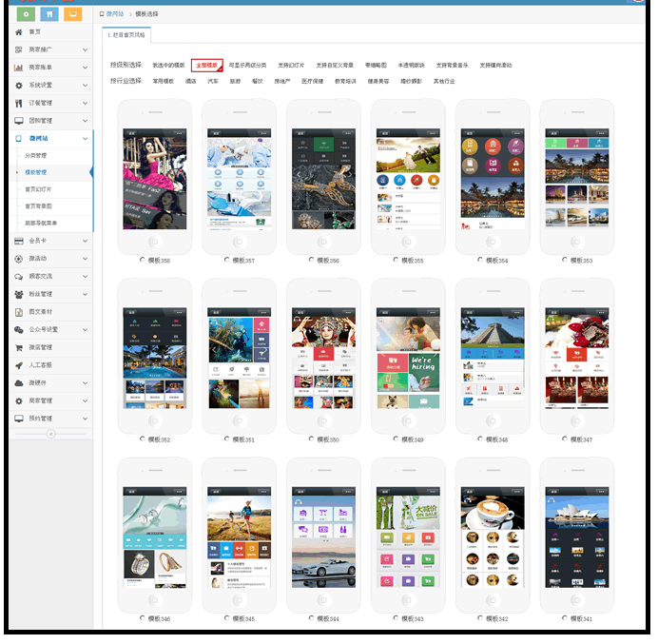Filter templates by 全部模板
Image resolution: width=658 pixels, height=644 pixels.
click(206, 66)
